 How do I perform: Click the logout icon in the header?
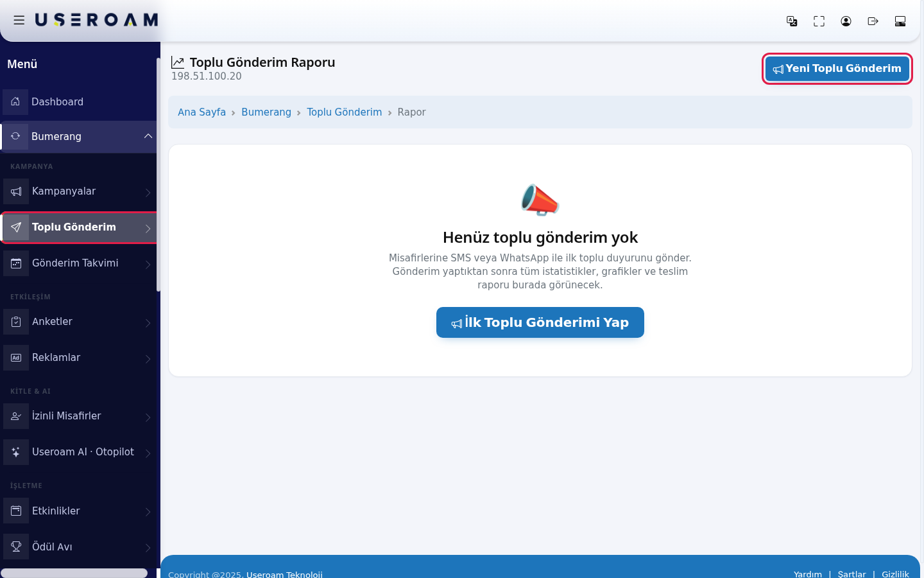click(873, 21)
